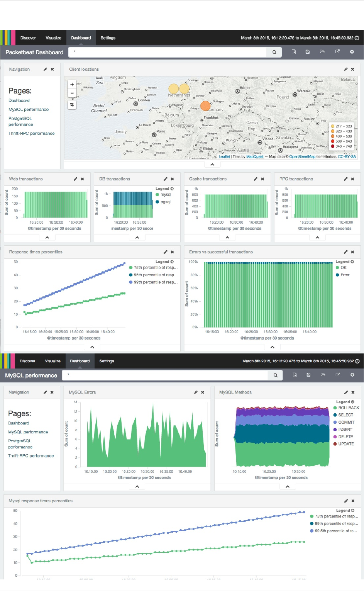Screen dimensions: 364x591
Task: Collapse Client locations panel with bottom chevron
Action: [x=212, y=165]
